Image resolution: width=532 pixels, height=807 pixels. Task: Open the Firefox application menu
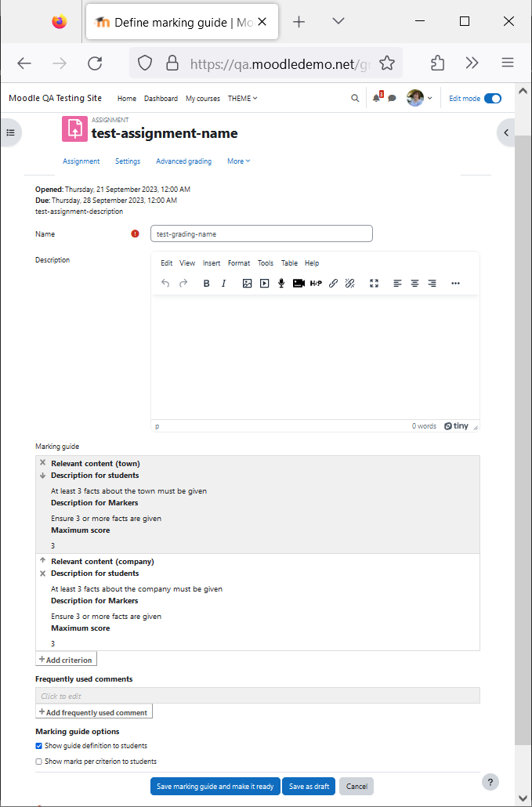(508, 63)
